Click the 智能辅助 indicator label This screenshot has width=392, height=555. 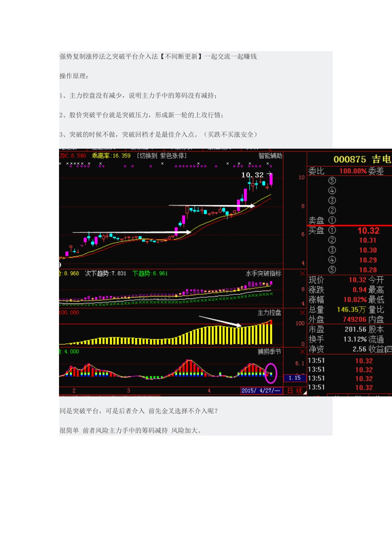(x=270, y=156)
